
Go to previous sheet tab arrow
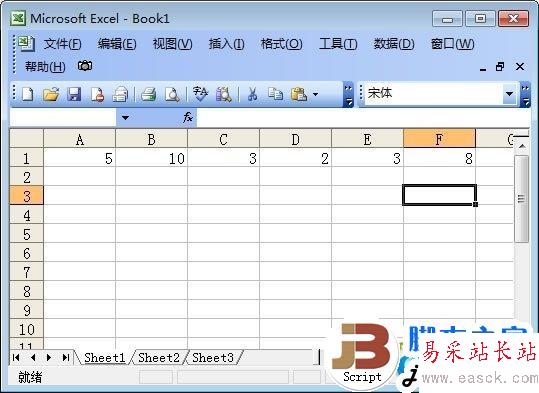click(x=33, y=358)
